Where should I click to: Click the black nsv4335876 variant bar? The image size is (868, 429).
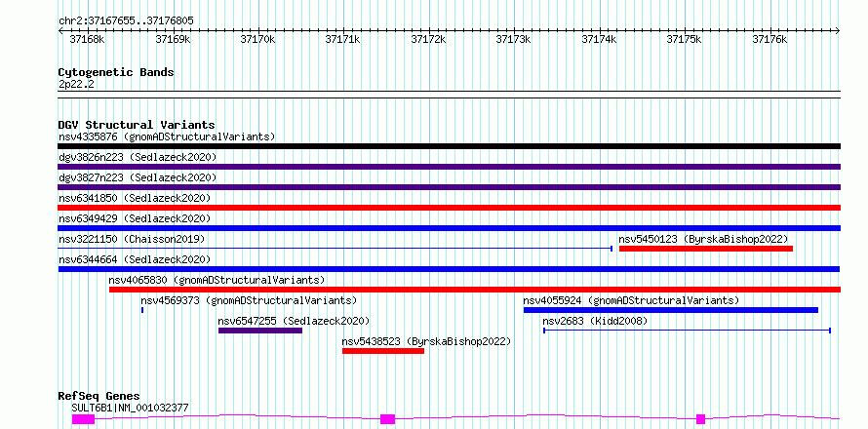449,146
